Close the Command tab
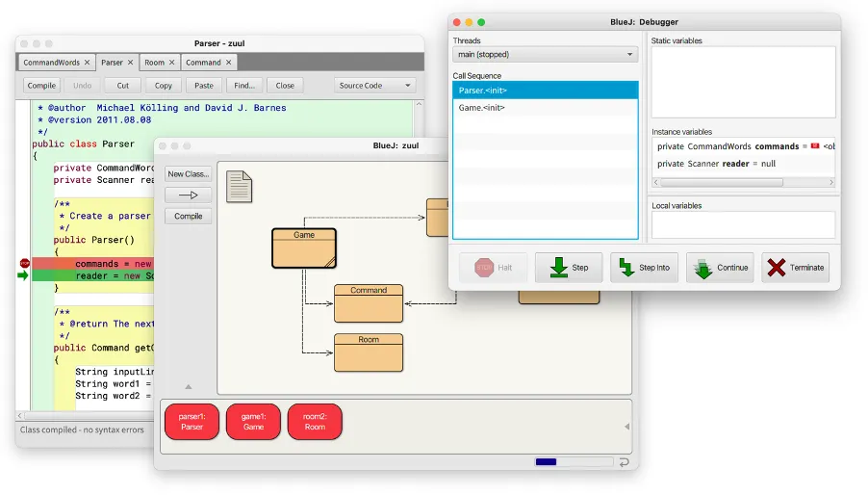The width and height of the screenshot is (868, 495). click(x=228, y=63)
